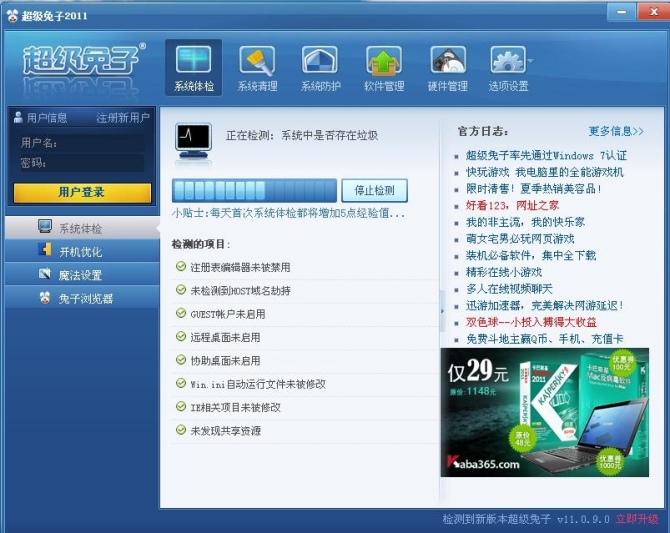This screenshot has height=533, width=670.
Task: Open 注册新用户 link
Action: [x=123, y=118]
